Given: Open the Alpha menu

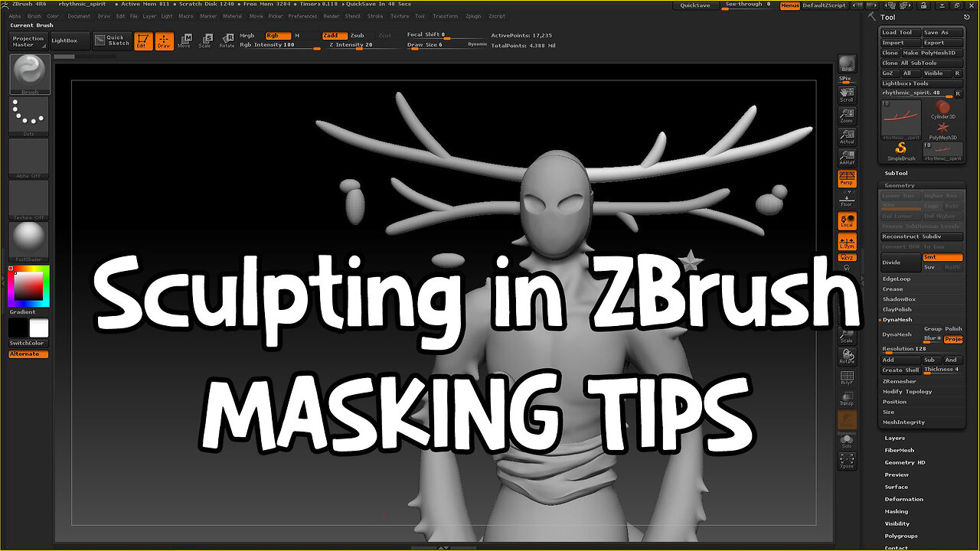Looking at the screenshot, I should 15,16.
